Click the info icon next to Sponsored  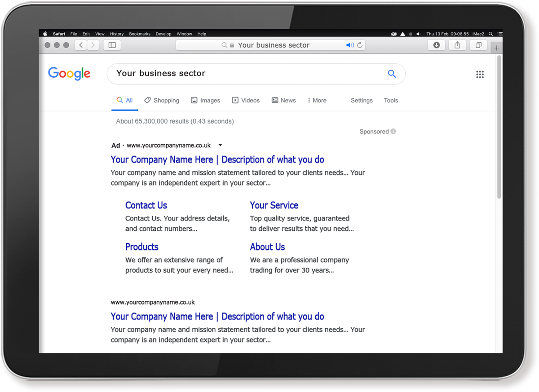click(393, 132)
